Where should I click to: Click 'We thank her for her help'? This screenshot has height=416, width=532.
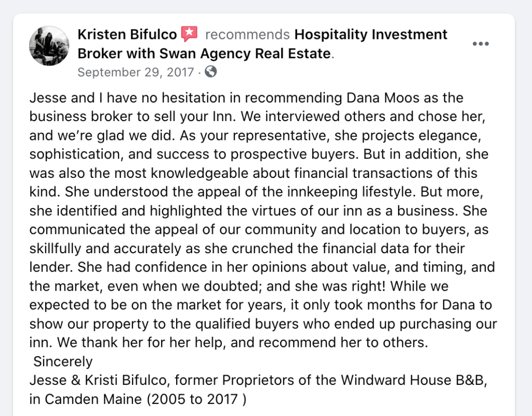[141, 343]
